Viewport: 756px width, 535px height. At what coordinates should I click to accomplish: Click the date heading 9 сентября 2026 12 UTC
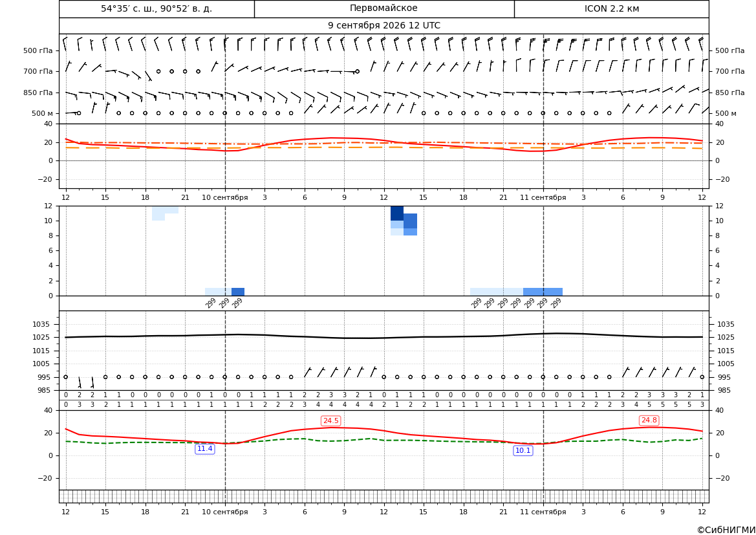click(383, 26)
